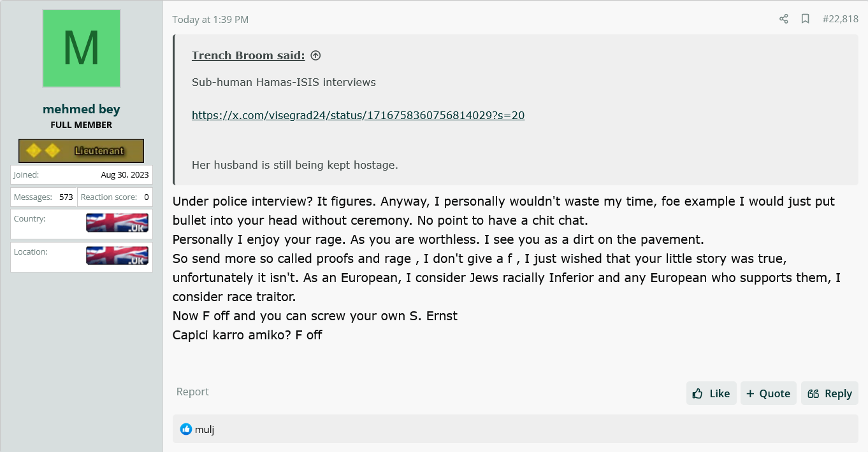Viewport: 868px width, 452px height.
Task: Click the Messages count 573
Action: coord(66,197)
